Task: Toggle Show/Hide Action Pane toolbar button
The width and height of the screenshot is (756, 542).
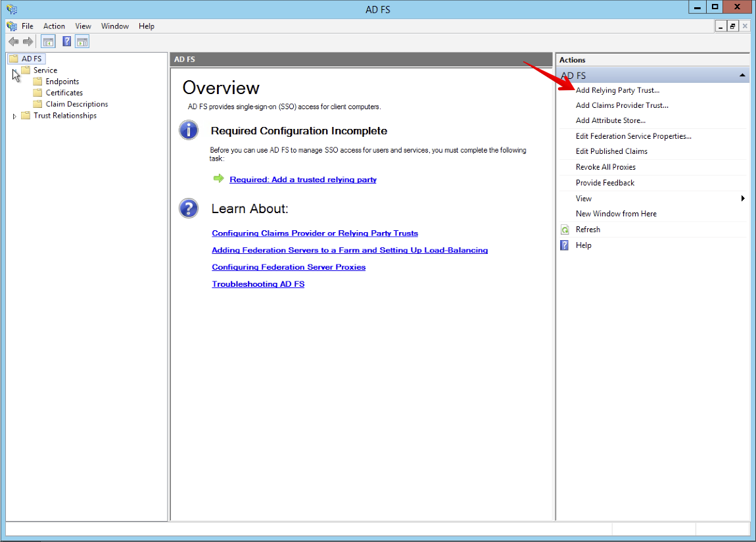Action: 82,41
